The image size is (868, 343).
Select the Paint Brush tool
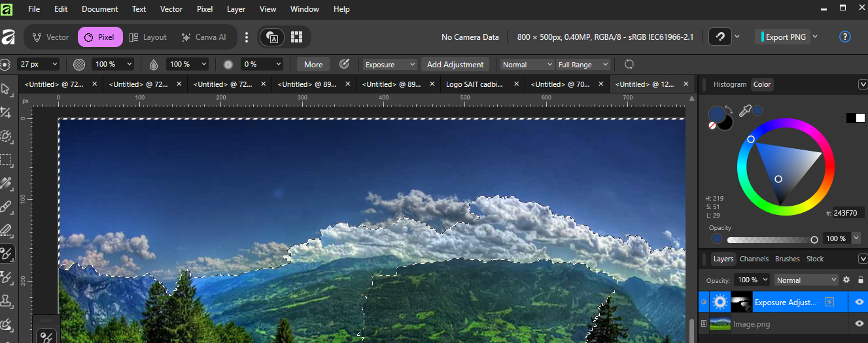[x=7, y=207]
